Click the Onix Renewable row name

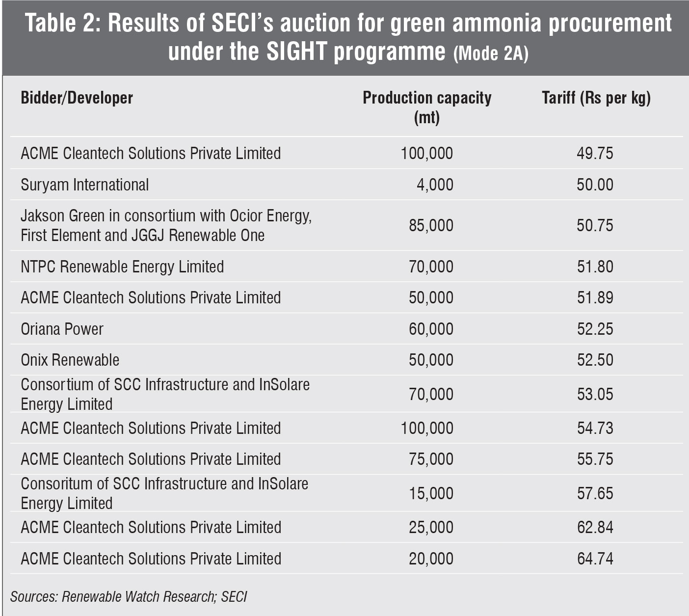(70, 360)
